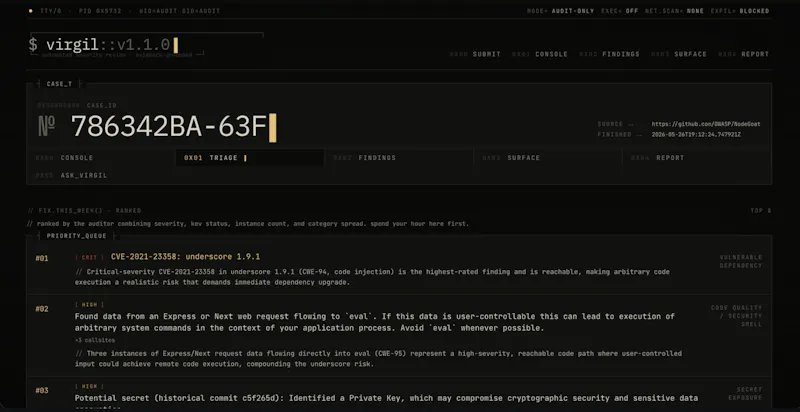Click the NET.SCAN NONE status entry

[674, 11]
